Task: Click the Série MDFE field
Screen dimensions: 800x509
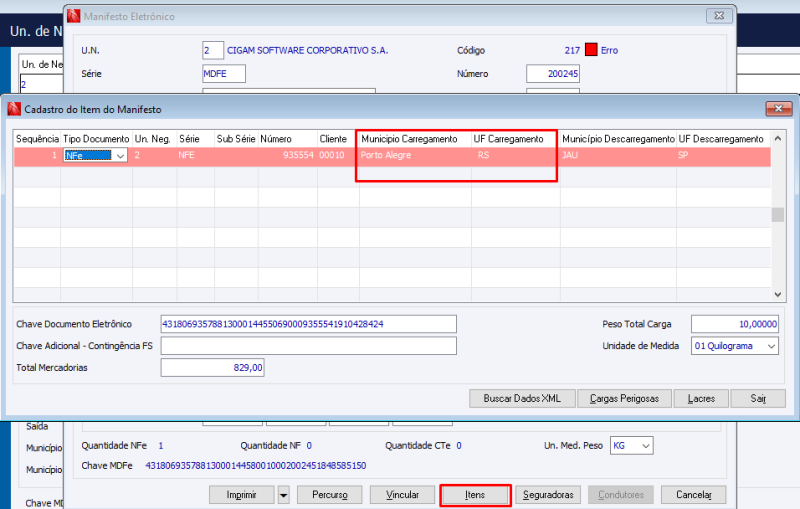Action: [x=224, y=73]
